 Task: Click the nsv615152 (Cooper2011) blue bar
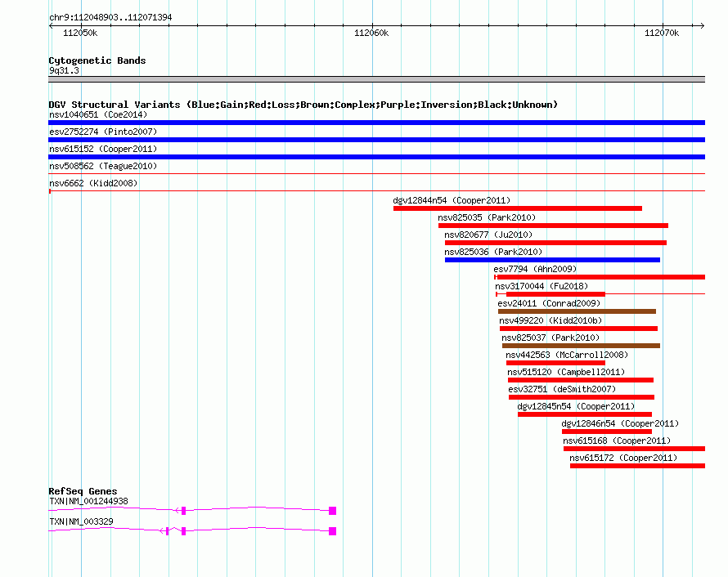click(x=376, y=157)
